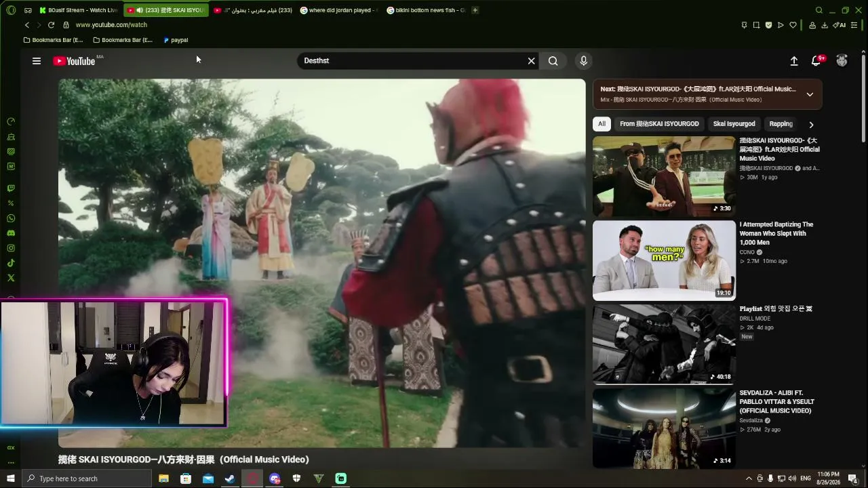Viewport: 868px width, 488px height.
Task: Reload the current page
Action: [x=51, y=25]
